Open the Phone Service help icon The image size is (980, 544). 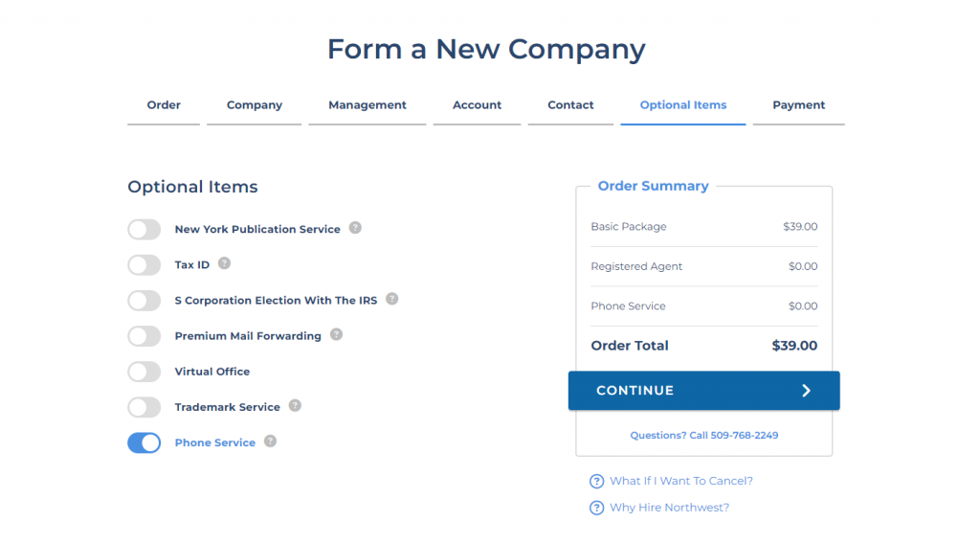(270, 442)
